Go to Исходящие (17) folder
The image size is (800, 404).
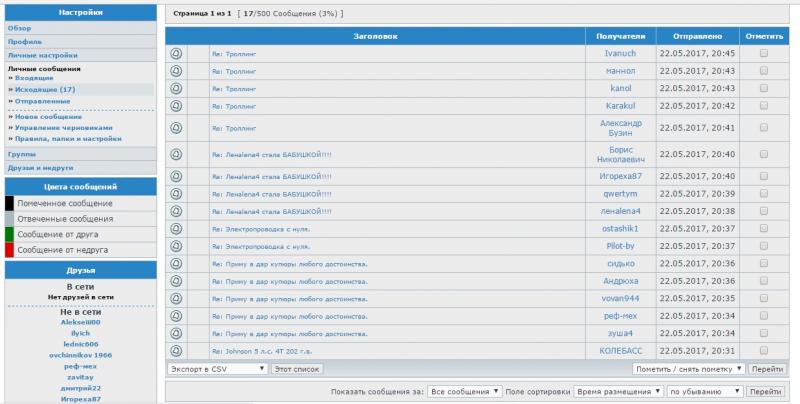pyautogui.click(x=45, y=89)
